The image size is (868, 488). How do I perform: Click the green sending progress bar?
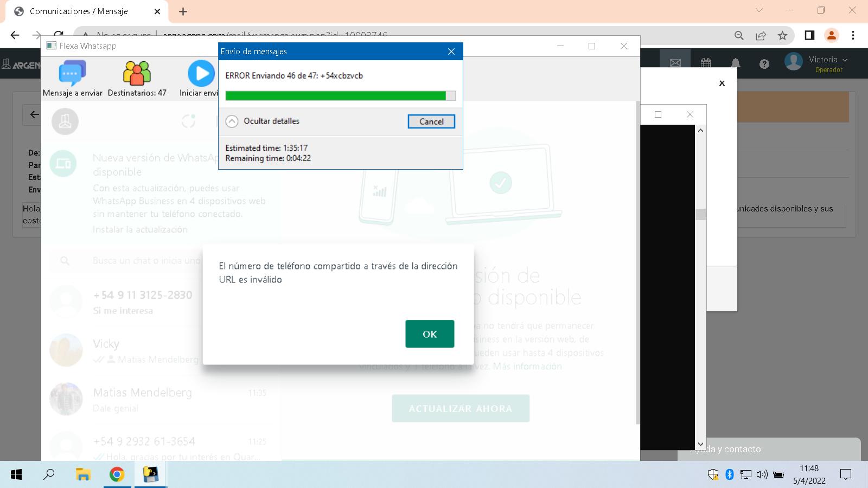pyautogui.click(x=340, y=95)
